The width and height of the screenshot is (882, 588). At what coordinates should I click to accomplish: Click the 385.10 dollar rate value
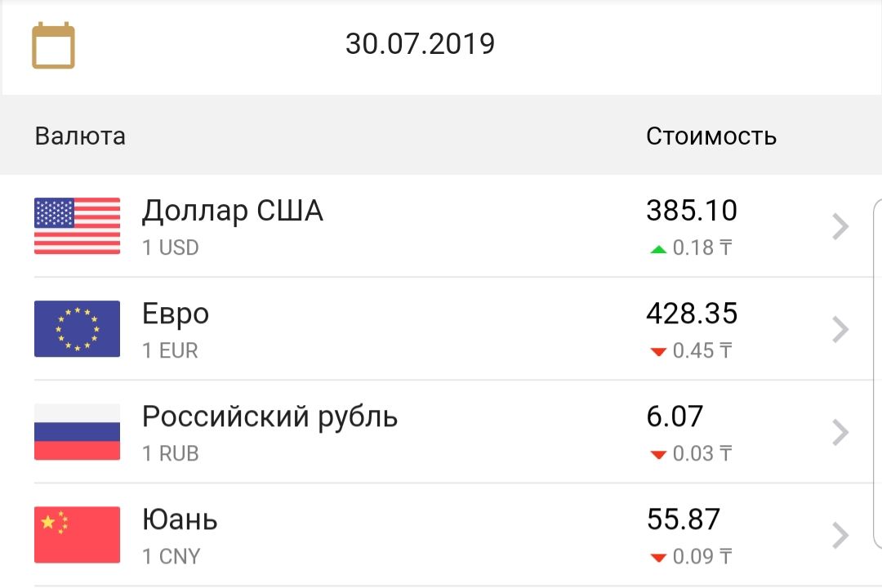coord(691,212)
